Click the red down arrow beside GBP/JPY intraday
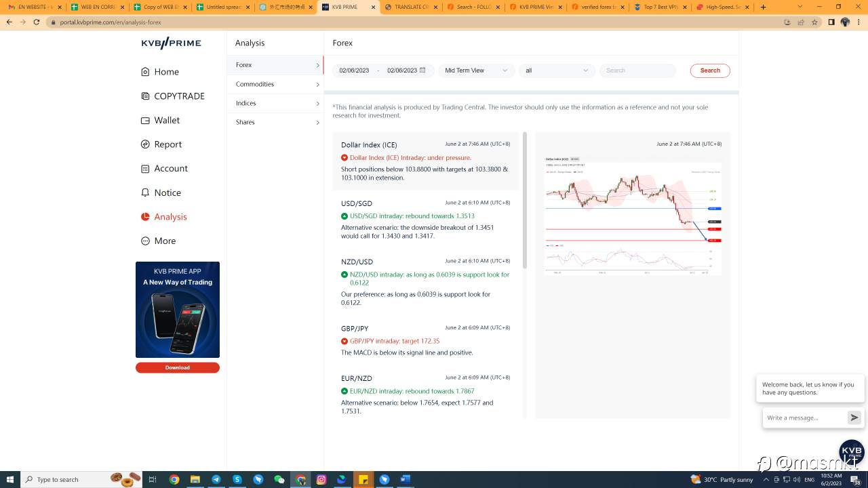868x488 pixels. click(x=344, y=341)
